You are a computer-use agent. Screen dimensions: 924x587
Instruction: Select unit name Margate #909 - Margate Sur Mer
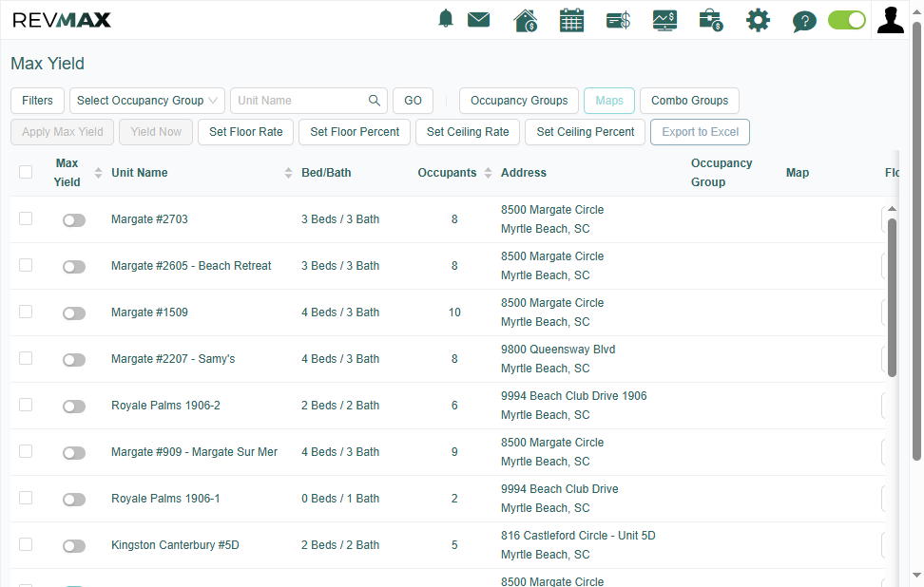pos(194,451)
